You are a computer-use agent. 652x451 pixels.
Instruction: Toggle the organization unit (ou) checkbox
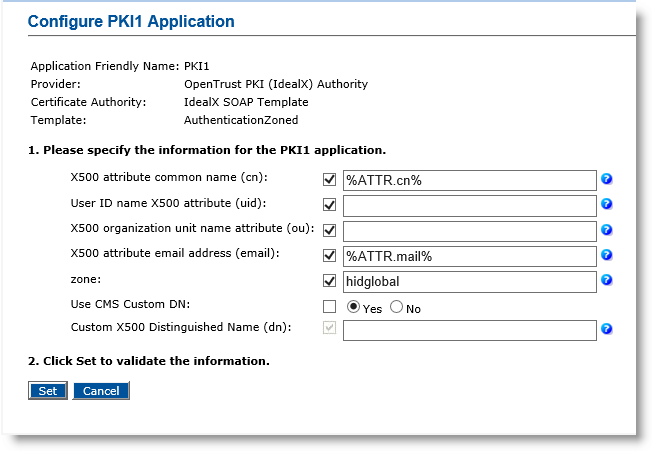329,230
